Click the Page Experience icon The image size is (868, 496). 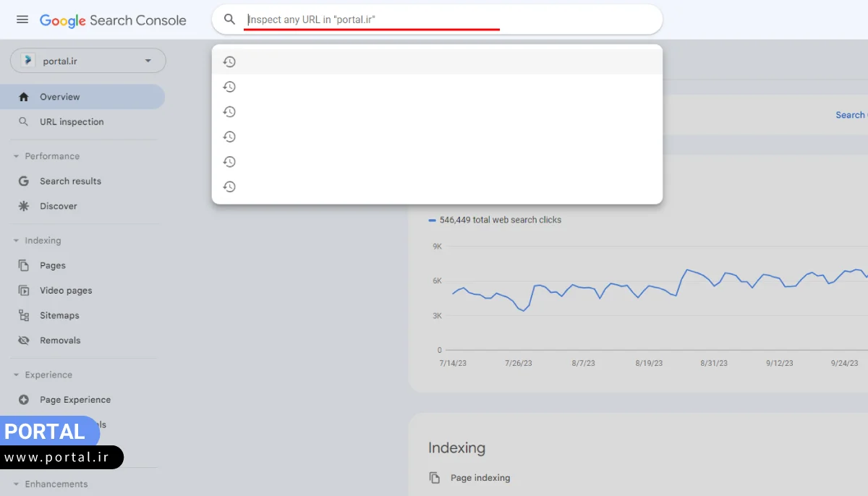pyautogui.click(x=24, y=400)
